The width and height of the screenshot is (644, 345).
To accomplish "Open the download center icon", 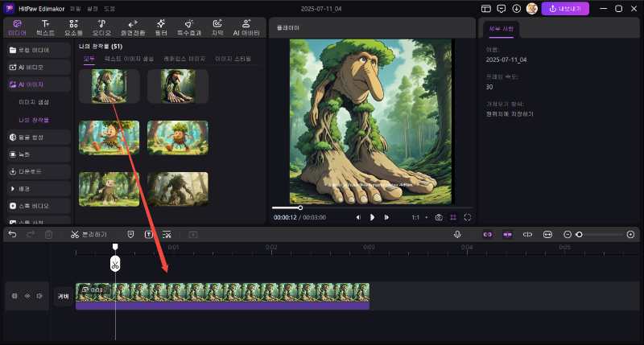I will tap(516, 9).
